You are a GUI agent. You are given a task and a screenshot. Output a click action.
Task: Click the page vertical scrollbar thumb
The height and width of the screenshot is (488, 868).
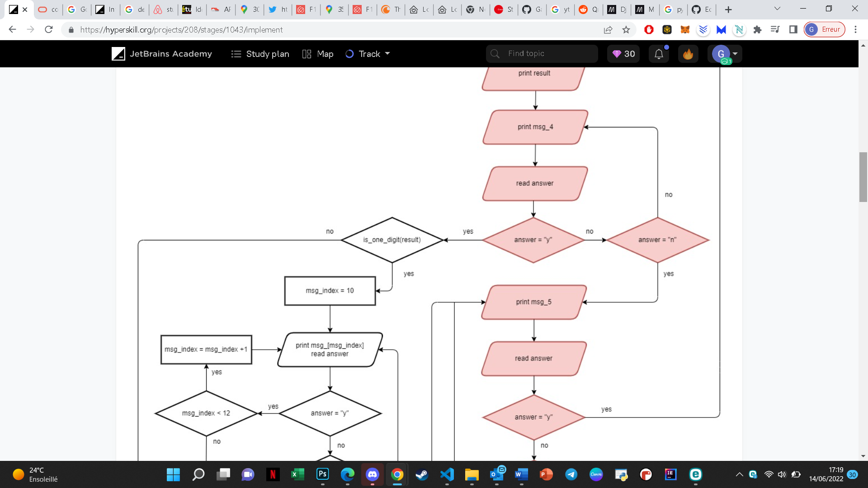(x=863, y=177)
